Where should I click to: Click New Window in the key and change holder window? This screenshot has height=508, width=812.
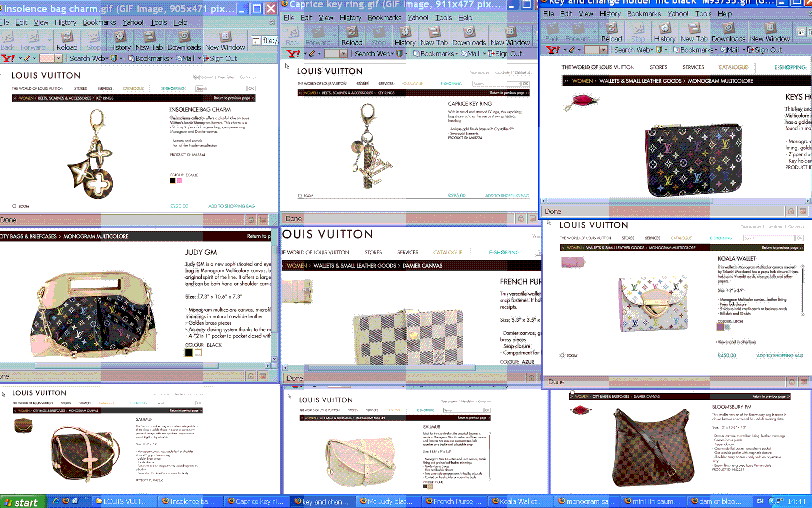[770, 32]
